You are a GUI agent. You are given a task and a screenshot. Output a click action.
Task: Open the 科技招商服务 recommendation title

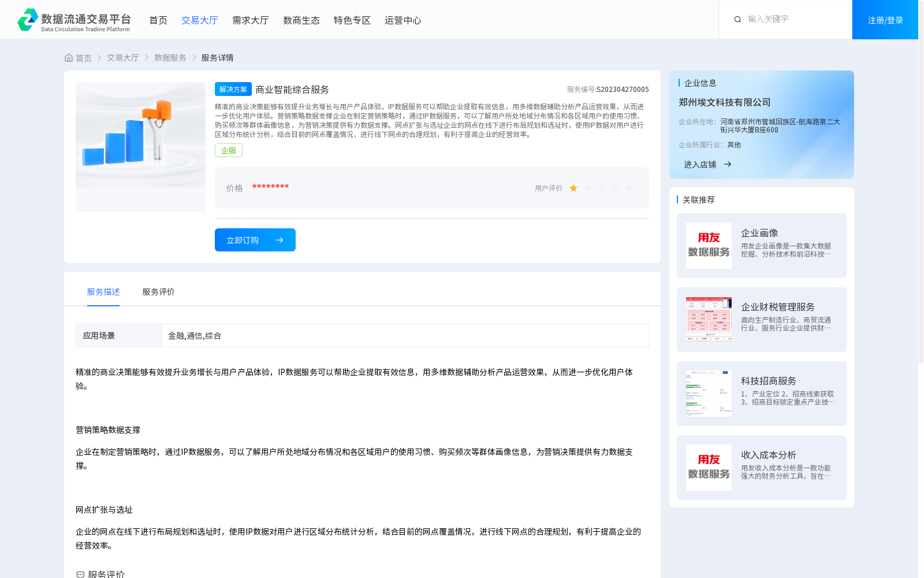769,381
